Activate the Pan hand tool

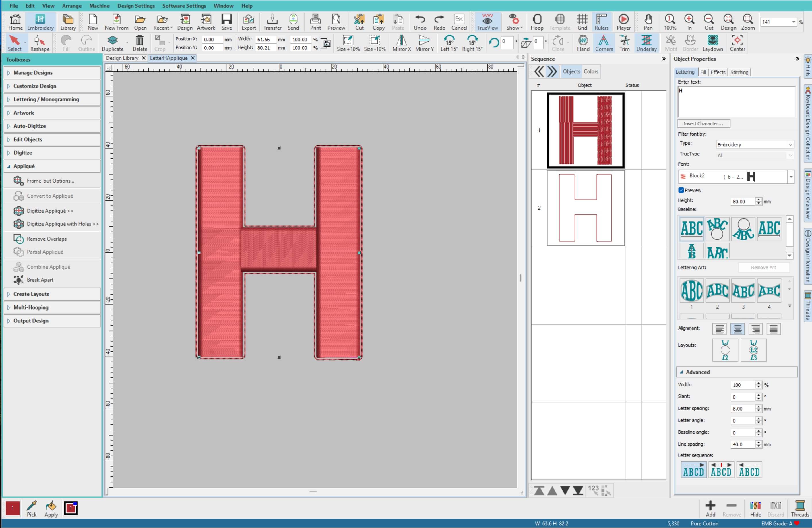[648, 22]
